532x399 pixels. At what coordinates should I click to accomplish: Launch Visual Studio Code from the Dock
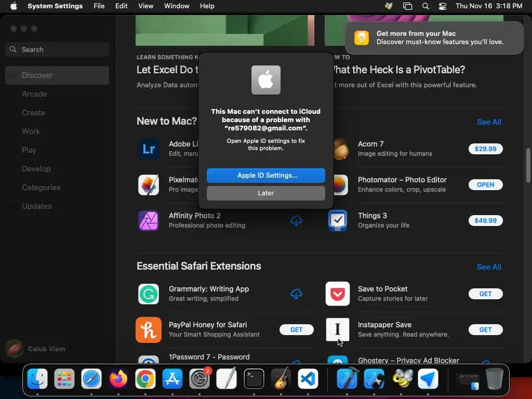[308, 379]
